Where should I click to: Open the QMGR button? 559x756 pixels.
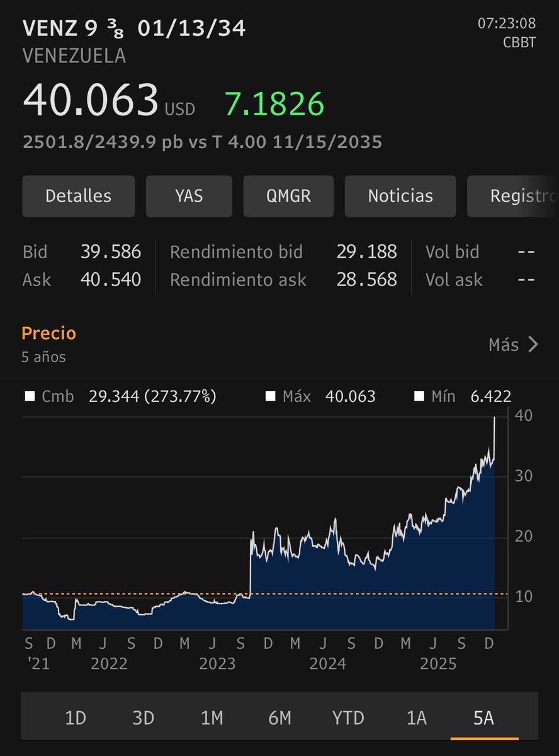288,196
